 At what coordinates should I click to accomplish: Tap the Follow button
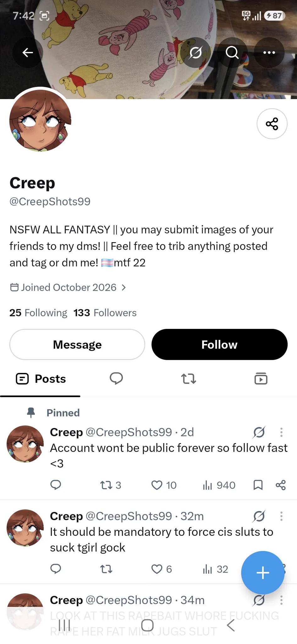coord(219,344)
